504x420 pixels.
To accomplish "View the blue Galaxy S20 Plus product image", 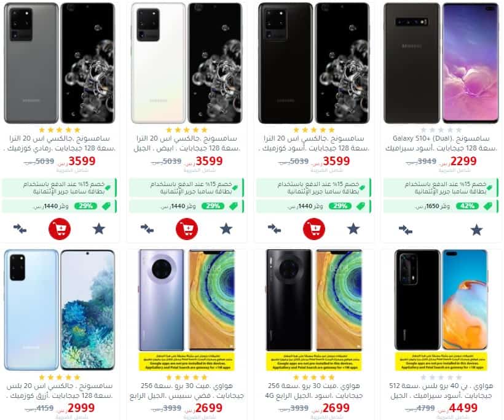I will point(60,310).
